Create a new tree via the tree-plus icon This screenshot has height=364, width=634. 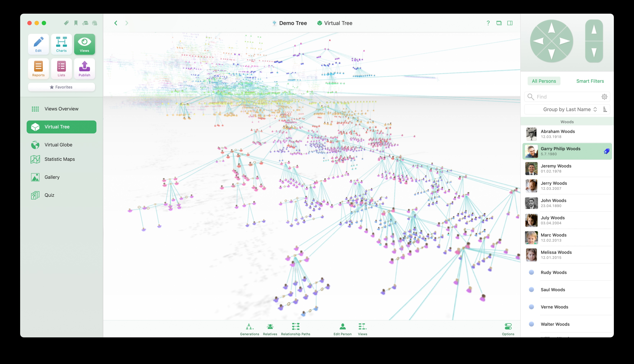click(x=95, y=23)
